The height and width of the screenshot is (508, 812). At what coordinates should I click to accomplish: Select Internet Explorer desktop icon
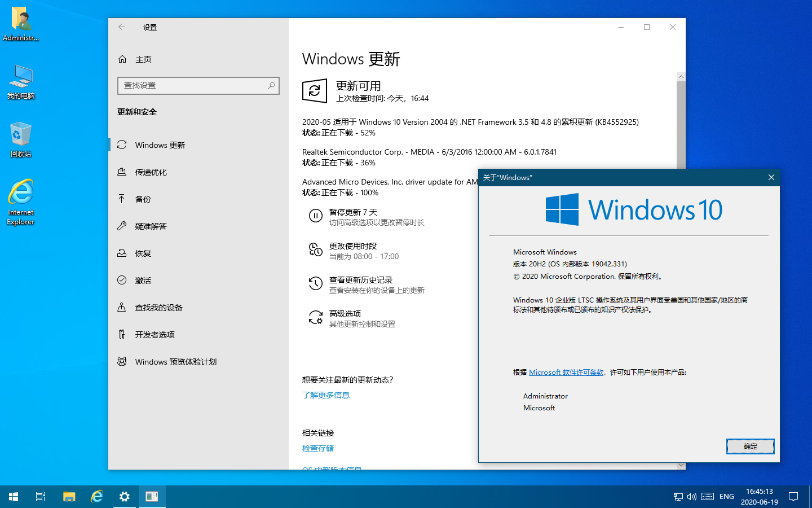[x=21, y=202]
